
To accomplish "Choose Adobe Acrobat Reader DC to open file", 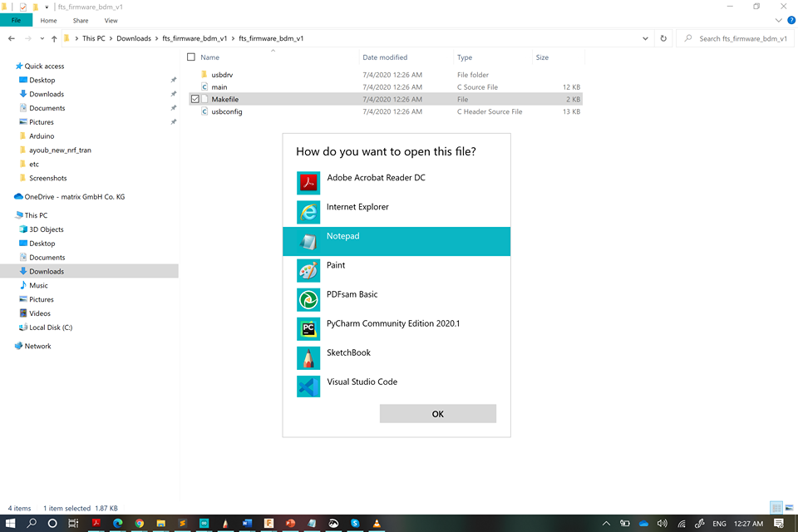I will click(x=397, y=183).
